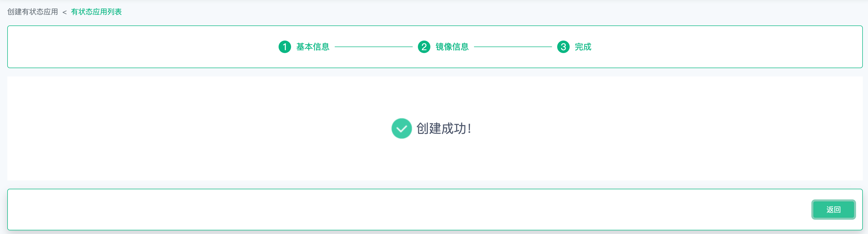
Task: Click blank space right of 完成 in the step bar
Action: pyautogui.click(x=725, y=47)
